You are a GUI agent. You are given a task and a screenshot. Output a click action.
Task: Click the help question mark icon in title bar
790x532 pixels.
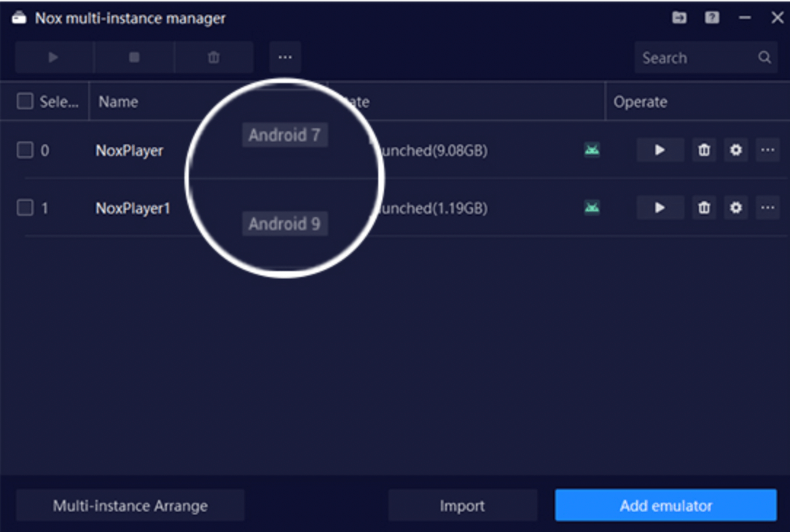coord(712,17)
